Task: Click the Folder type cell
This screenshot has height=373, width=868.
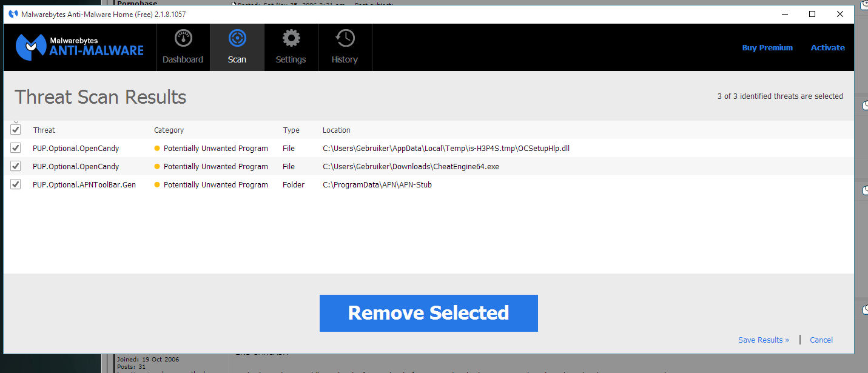Action: point(294,184)
